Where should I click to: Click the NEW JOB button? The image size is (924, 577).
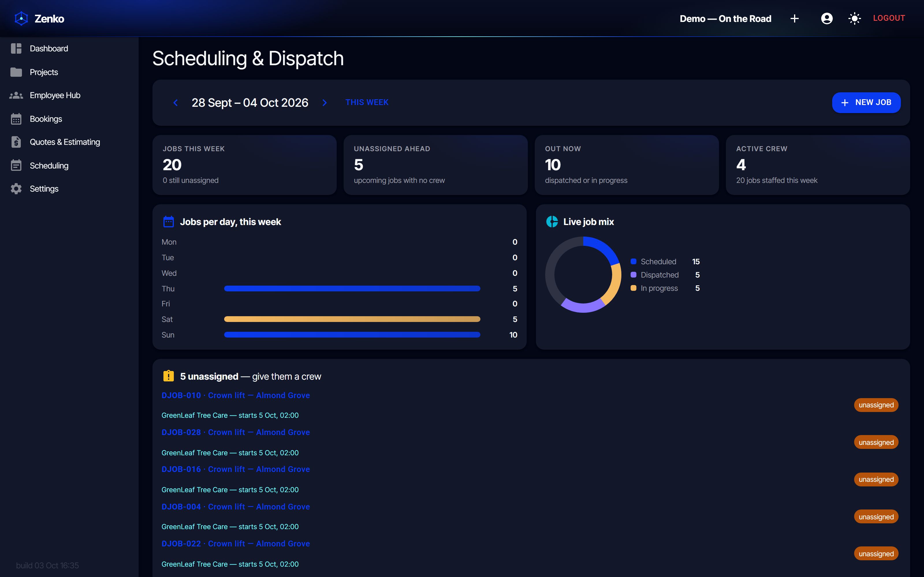point(866,103)
